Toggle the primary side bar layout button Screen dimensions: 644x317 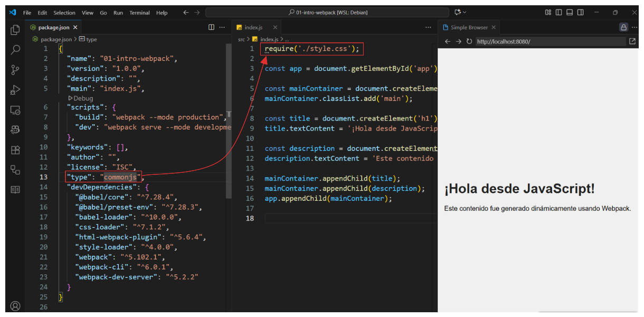tap(559, 13)
